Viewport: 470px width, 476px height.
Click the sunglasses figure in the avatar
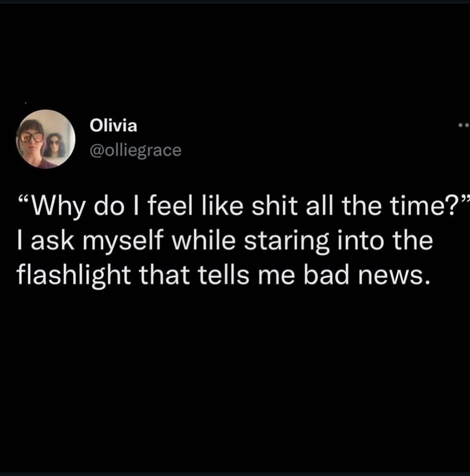[x=55, y=144]
